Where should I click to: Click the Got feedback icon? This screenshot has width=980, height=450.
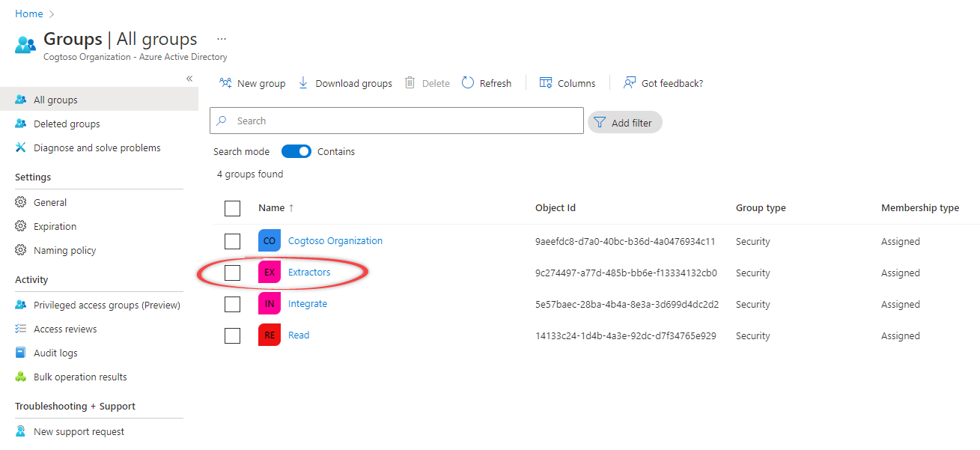click(x=630, y=83)
